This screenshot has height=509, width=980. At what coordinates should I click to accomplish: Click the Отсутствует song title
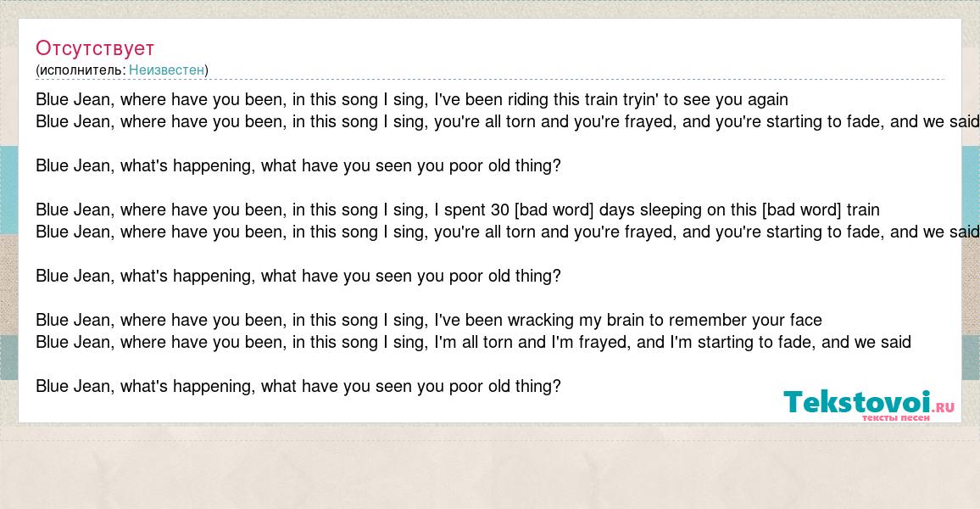(x=94, y=48)
